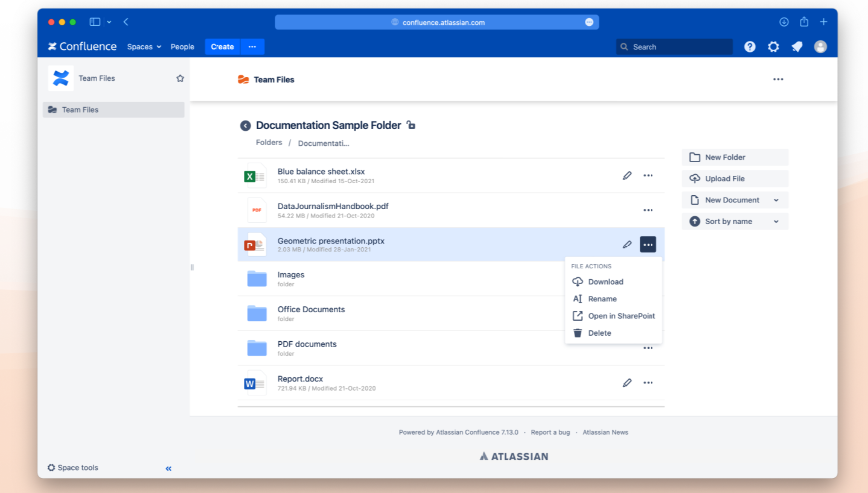Expand browser sidebar options chevron
The height and width of the screenshot is (493, 868).
(109, 22)
